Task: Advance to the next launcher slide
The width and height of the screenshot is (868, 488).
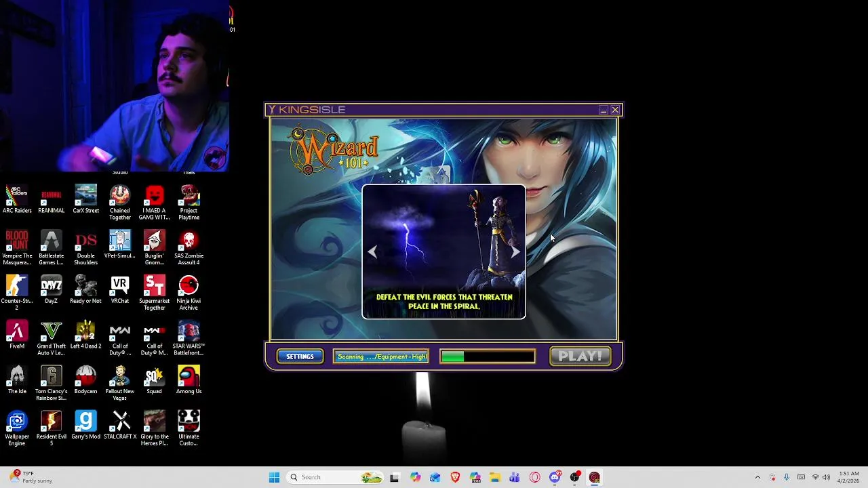Action: (x=515, y=251)
